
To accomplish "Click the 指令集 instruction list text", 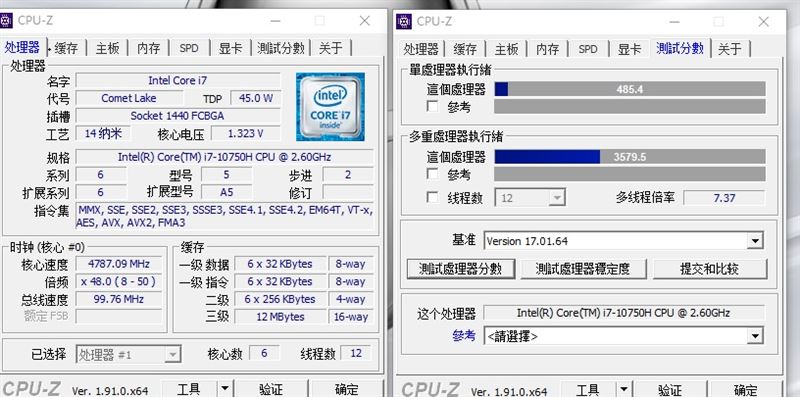I will coord(224,216).
